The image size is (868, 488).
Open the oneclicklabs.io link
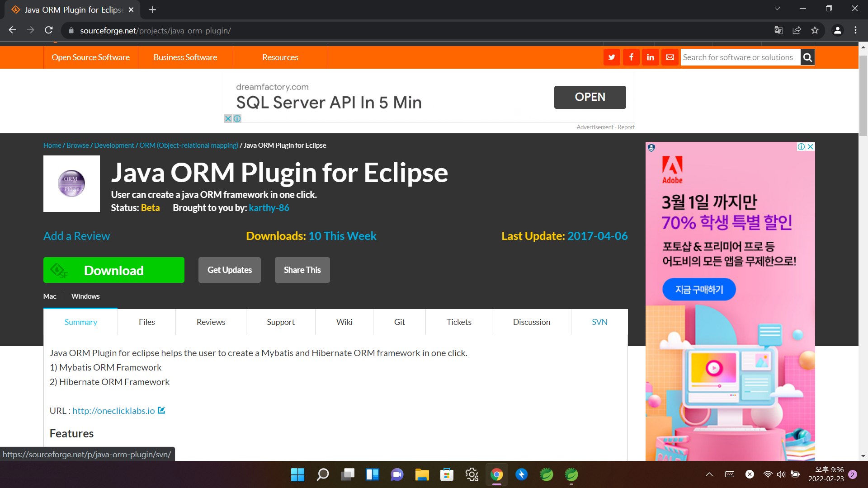[x=113, y=411]
